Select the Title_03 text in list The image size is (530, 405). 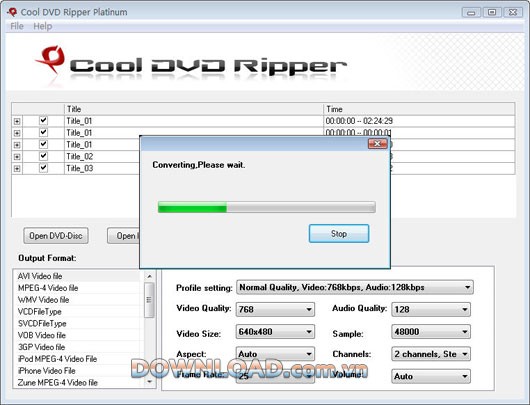click(79, 168)
